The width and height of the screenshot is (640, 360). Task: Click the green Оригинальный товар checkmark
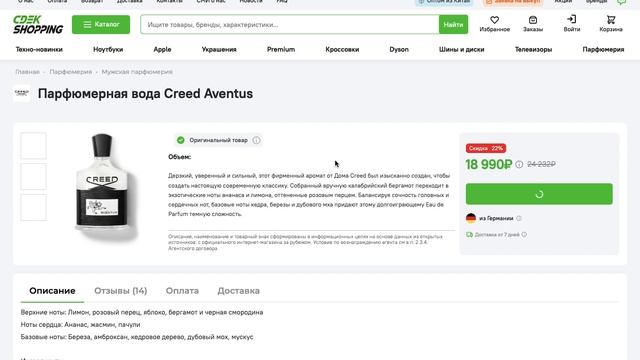pos(180,140)
